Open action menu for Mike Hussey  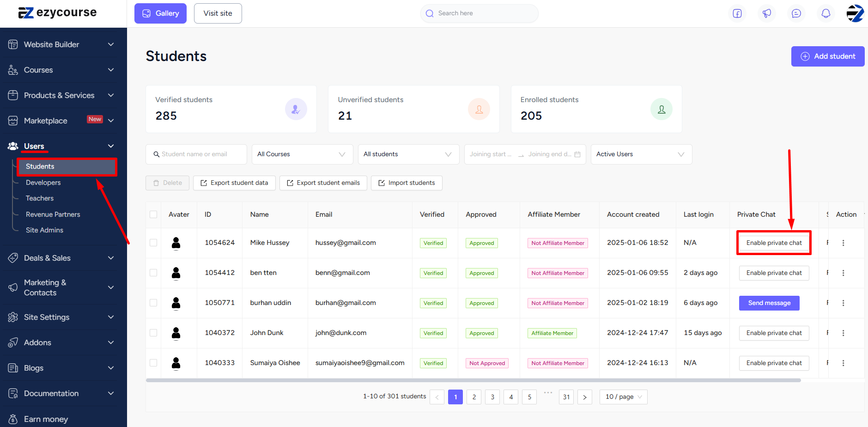click(843, 243)
